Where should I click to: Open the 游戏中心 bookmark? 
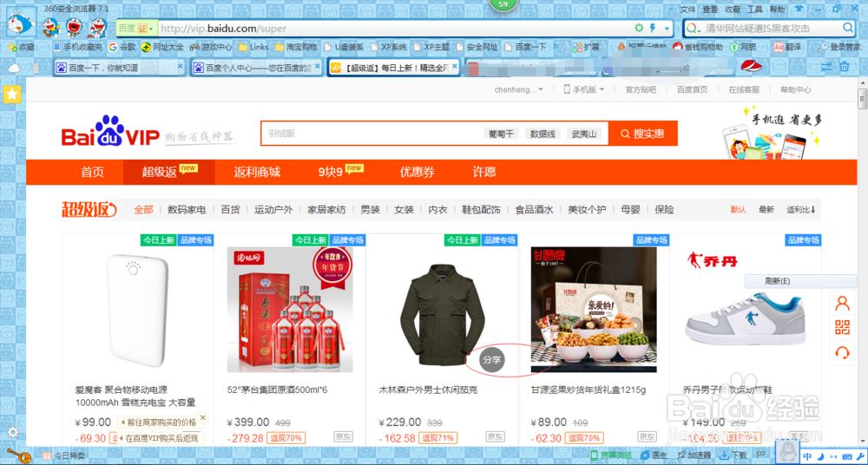pyautogui.click(x=211, y=48)
